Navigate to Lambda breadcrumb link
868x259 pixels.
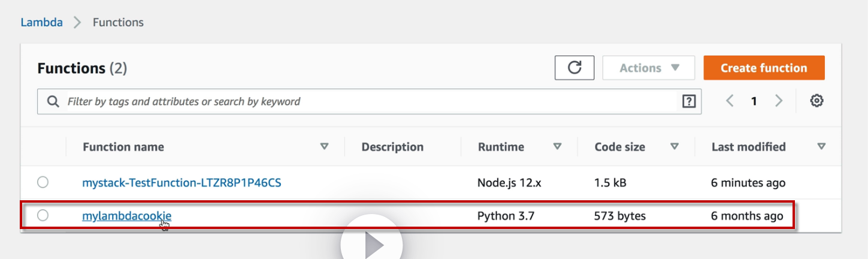point(41,23)
